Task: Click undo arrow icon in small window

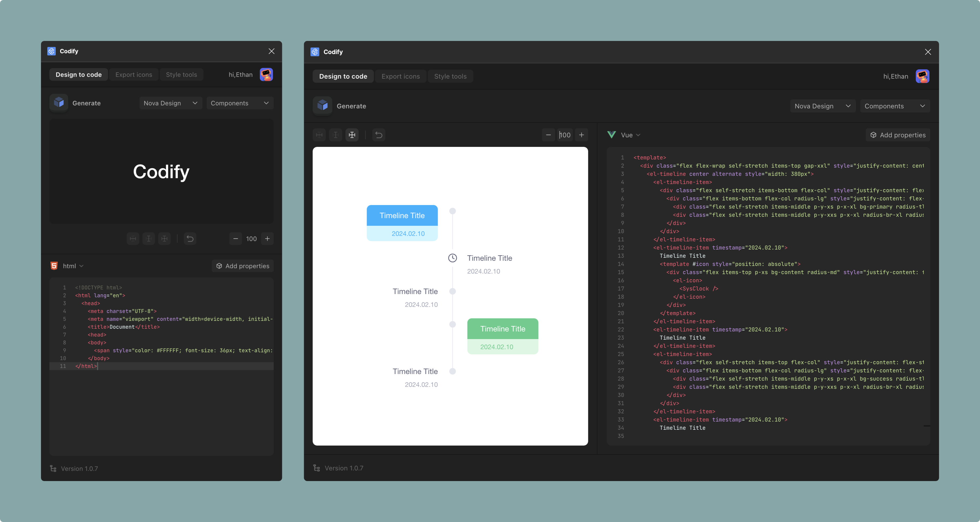Action: (x=190, y=239)
